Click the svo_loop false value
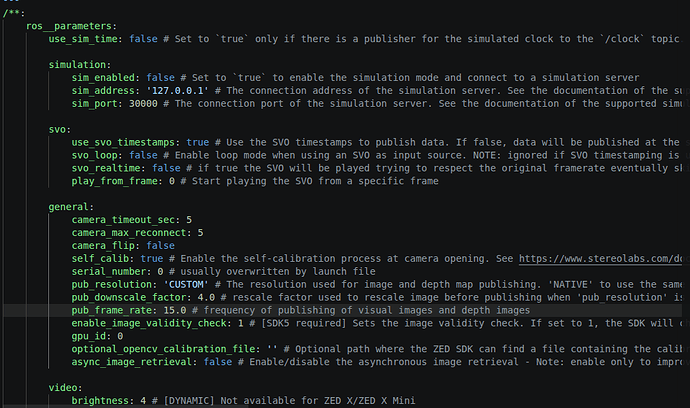 click(x=143, y=155)
